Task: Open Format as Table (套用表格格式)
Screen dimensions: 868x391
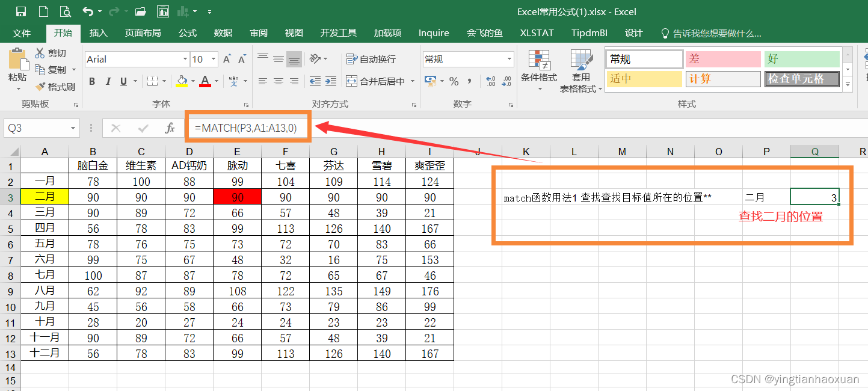Action: pos(581,71)
